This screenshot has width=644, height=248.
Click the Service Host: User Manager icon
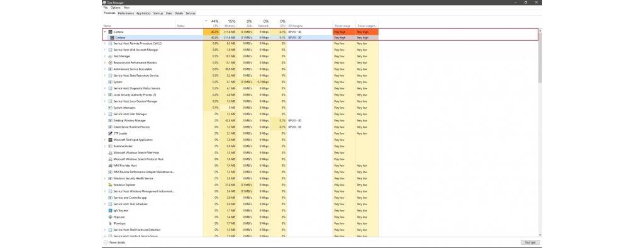coord(110,114)
